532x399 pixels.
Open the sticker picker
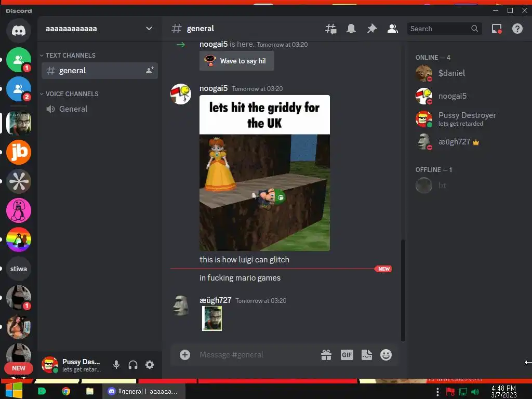tap(367, 355)
